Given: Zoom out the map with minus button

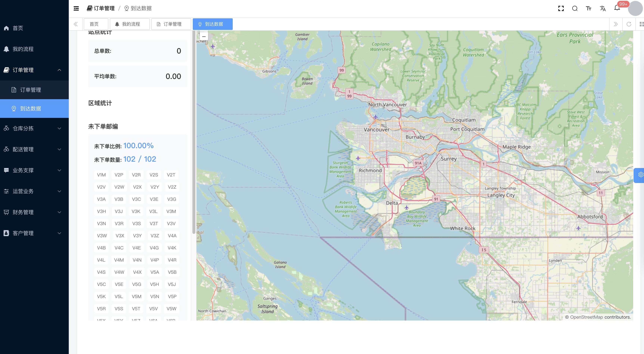Looking at the screenshot, I should [204, 36].
